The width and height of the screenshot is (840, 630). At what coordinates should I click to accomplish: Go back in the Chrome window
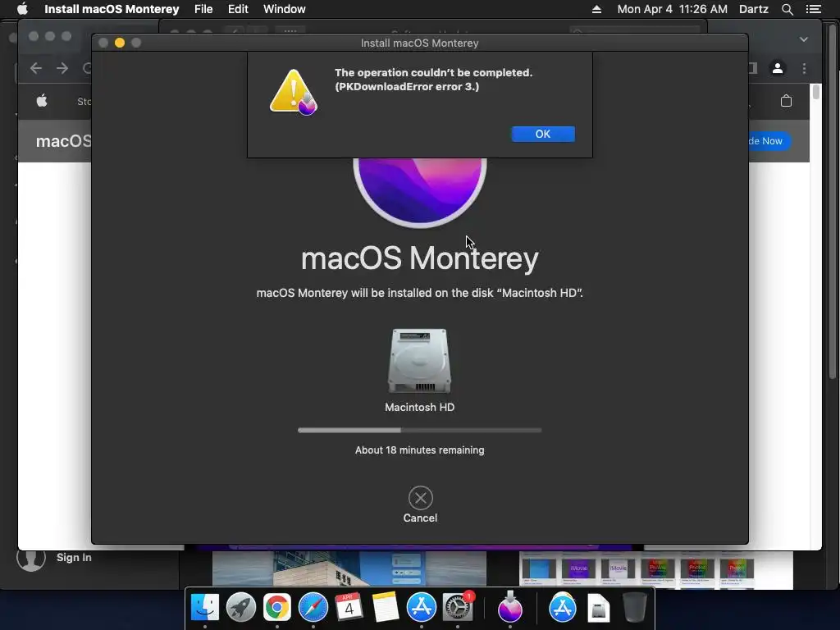pos(36,68)
